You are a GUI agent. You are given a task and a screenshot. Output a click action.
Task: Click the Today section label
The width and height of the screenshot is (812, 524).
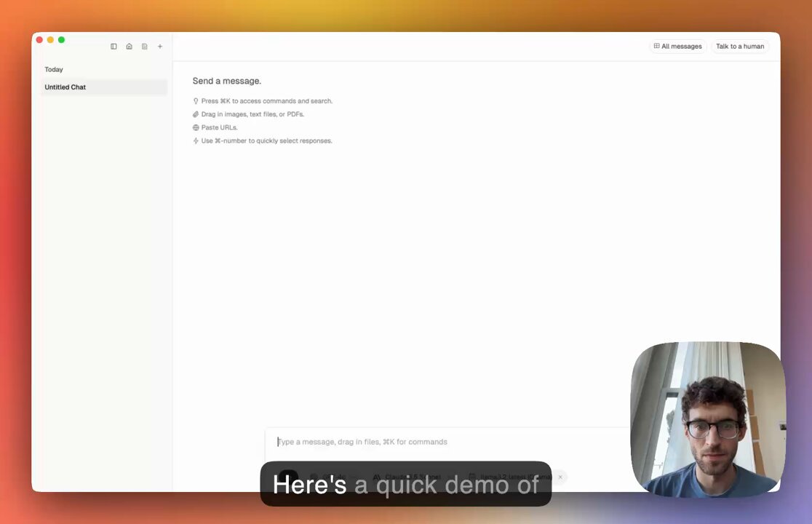(54, 69)
